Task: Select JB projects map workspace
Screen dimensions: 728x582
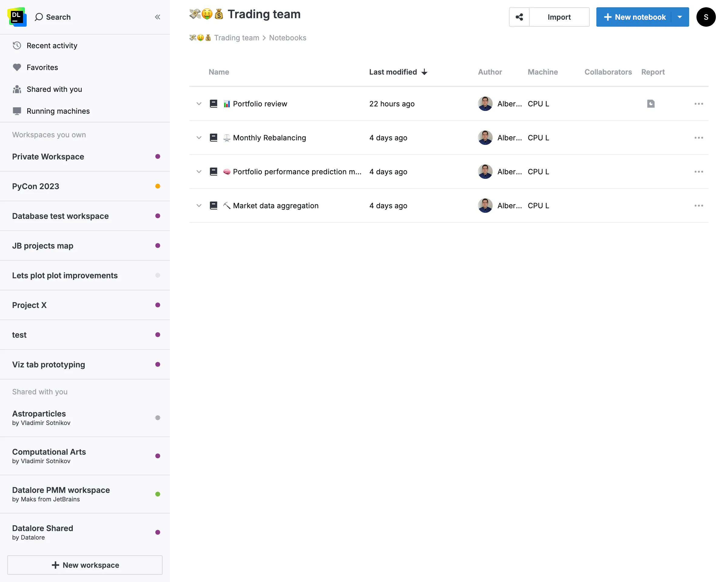Action: tap(85, 246)
